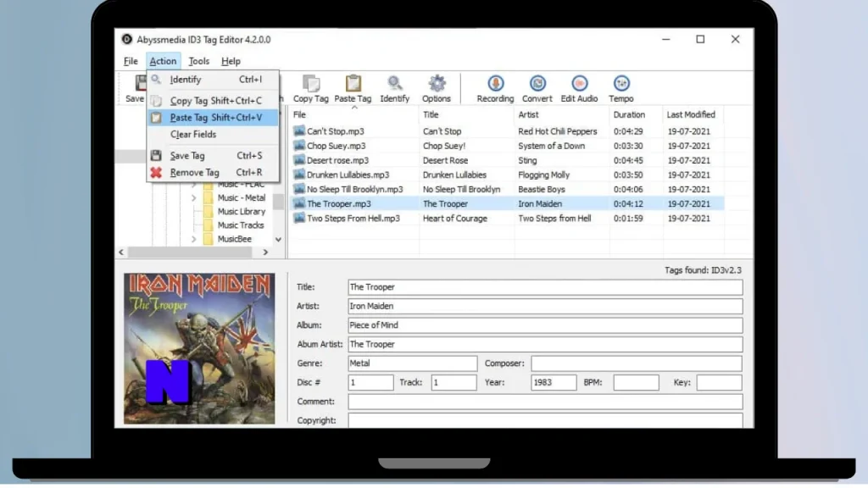Open the Help menu

[x=231, y=61]
